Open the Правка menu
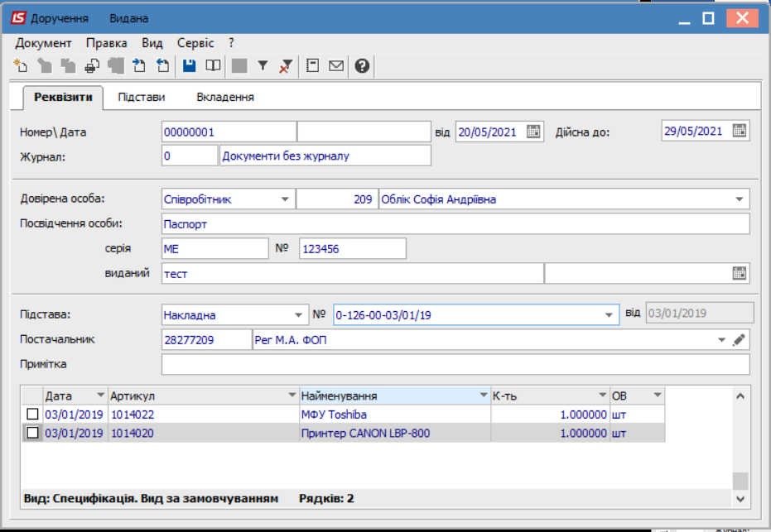Screen dimensions: 771x532 (x=107, y=43)
